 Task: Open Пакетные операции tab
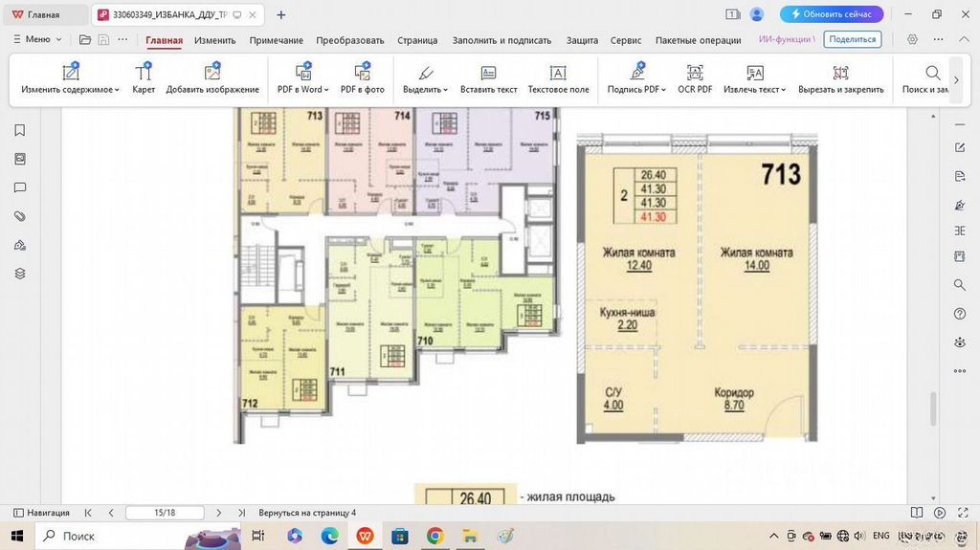[x=698, y=40]
